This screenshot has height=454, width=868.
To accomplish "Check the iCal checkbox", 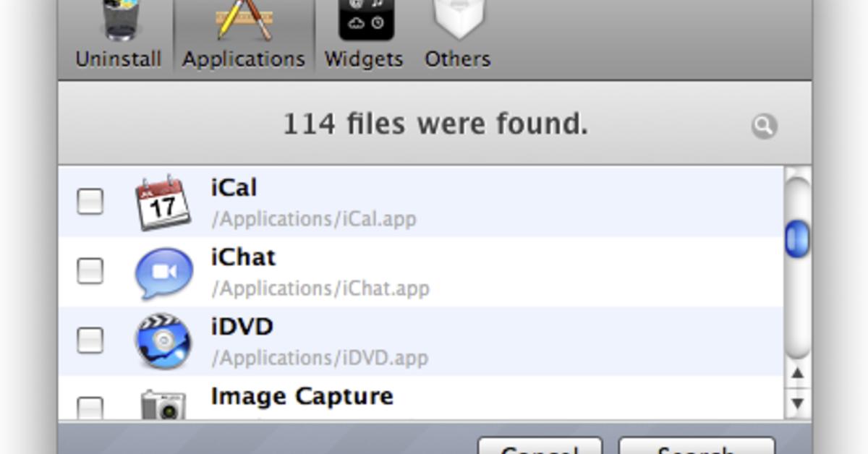I will tap(90, 202).
